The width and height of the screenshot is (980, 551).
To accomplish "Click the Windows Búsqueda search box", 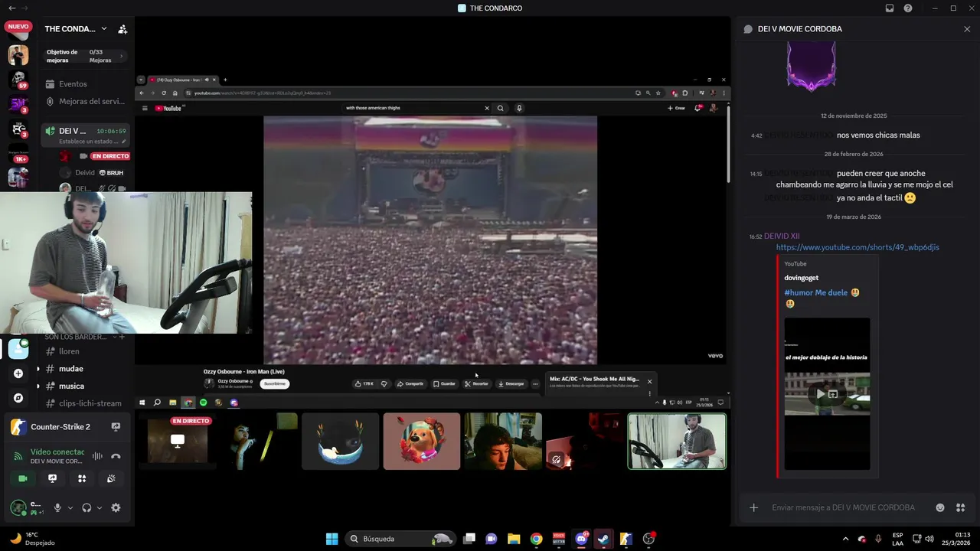I will [x=400, y=539].
